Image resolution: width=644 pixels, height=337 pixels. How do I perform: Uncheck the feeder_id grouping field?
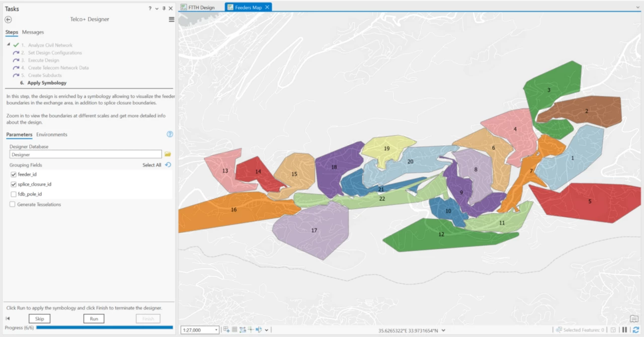13,175
